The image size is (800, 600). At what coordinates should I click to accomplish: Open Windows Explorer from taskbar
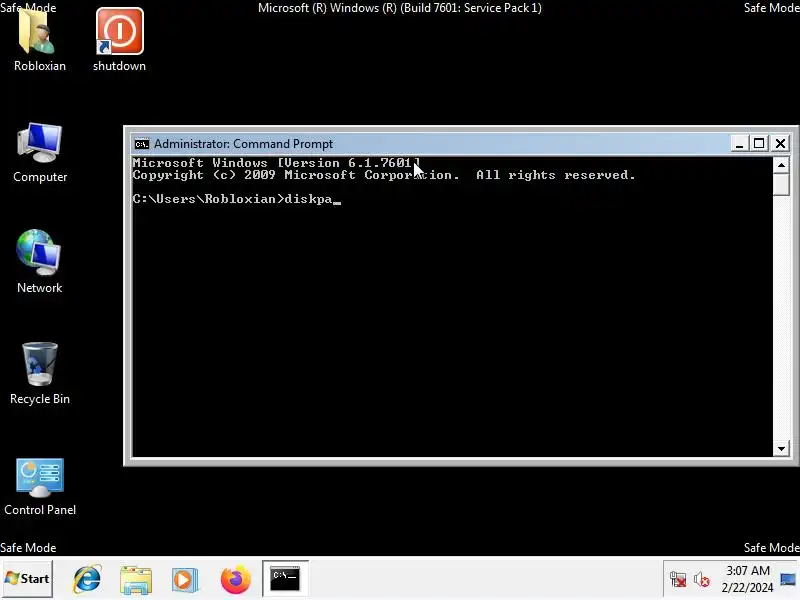tap(136, 580)
